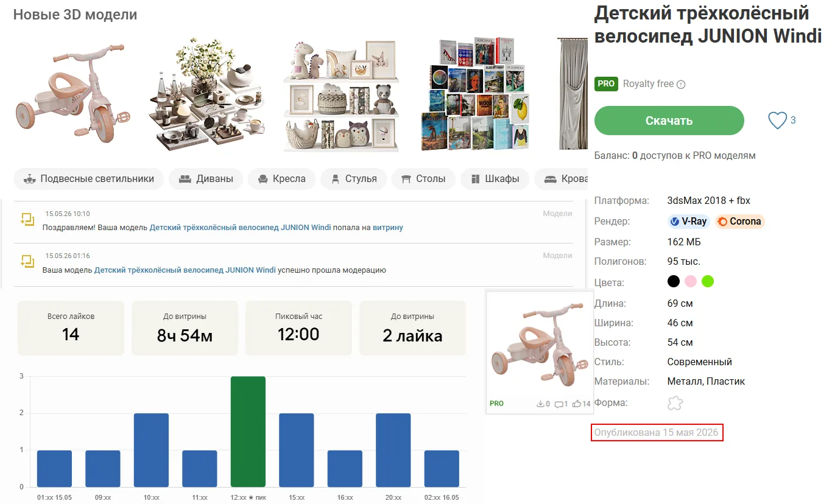This screenshot has width=832, height=504.
Task: Click the notification icon in the 01:16 row
Action: coord(27,262)
